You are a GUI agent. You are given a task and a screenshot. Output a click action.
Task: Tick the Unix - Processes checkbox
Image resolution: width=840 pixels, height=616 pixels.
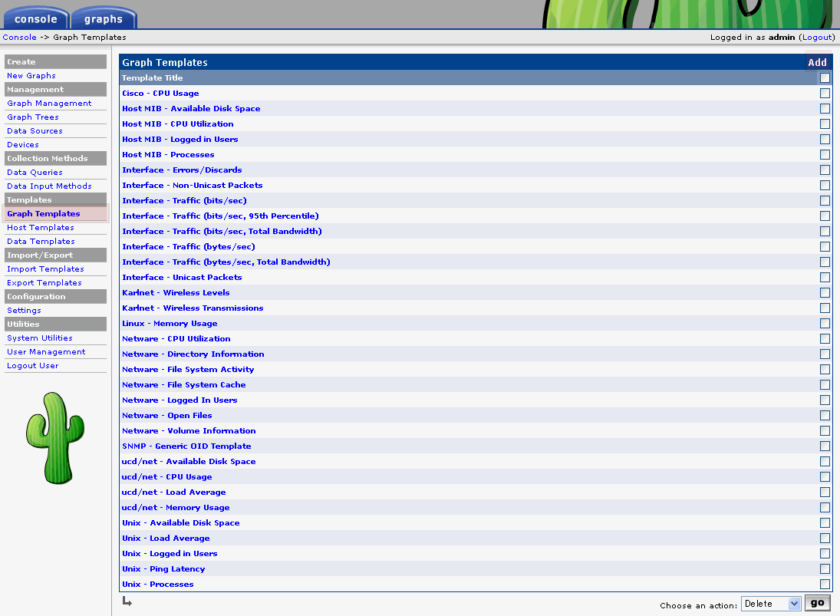click(x=825, y=585)
